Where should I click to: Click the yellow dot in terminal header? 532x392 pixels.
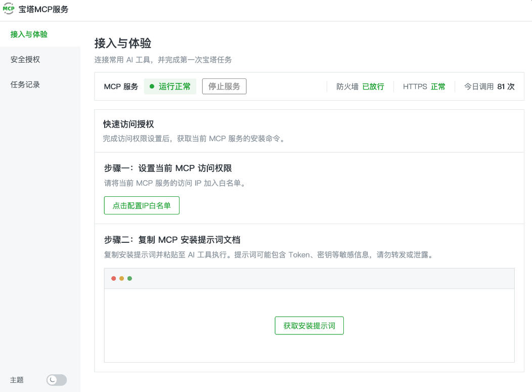[x=121, y=278]
